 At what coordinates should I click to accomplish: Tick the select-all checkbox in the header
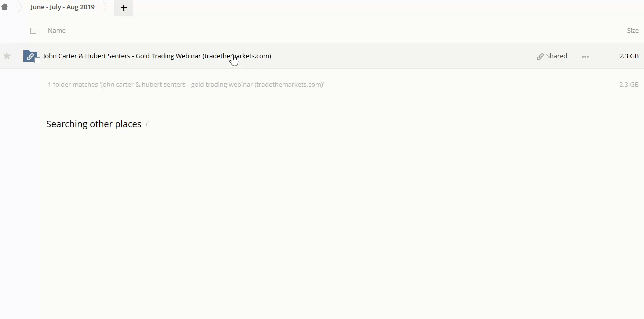point(33,31)
